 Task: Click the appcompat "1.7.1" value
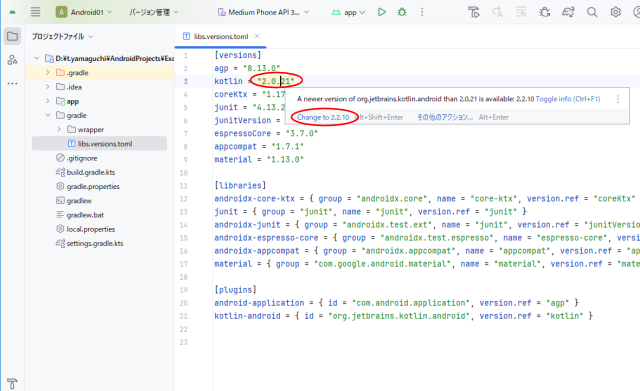(287, 147)
